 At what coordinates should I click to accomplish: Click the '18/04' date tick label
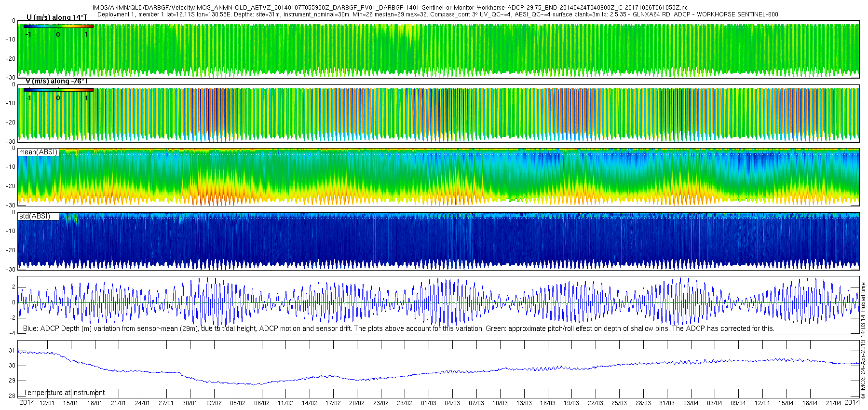click(810, 403)
